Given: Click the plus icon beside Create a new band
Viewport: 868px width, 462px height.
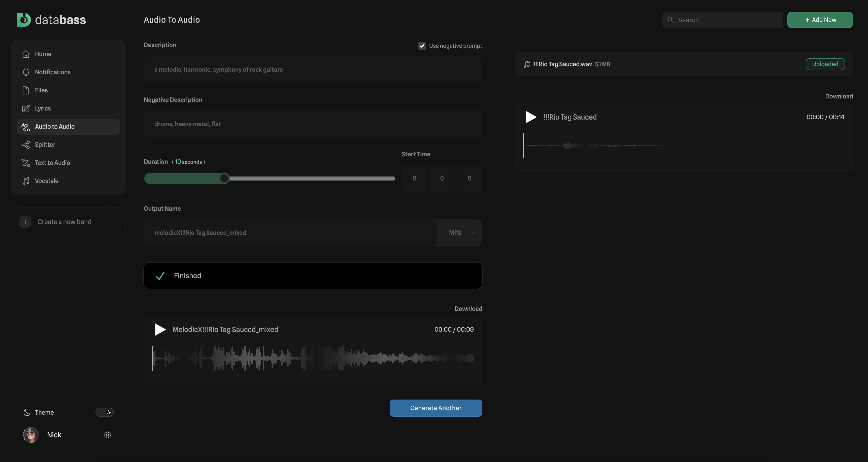Looking at the screenshot, I should pos(25,222).
